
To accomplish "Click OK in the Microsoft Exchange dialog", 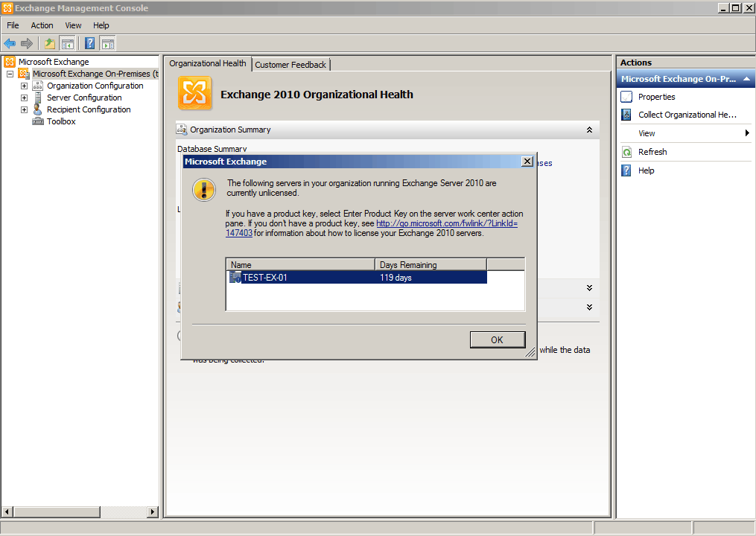I will (497, 339).
